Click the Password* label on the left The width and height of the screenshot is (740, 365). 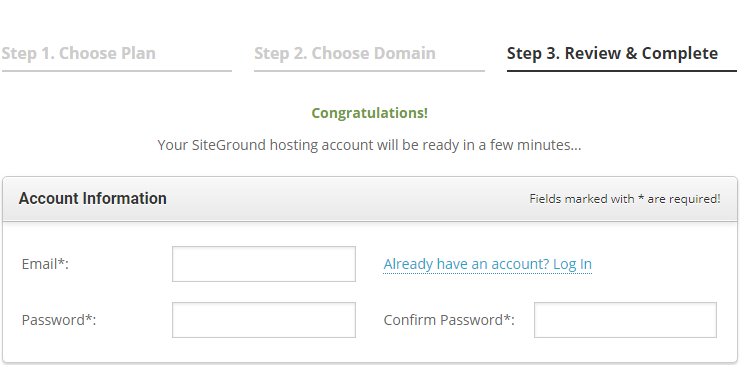59,320
